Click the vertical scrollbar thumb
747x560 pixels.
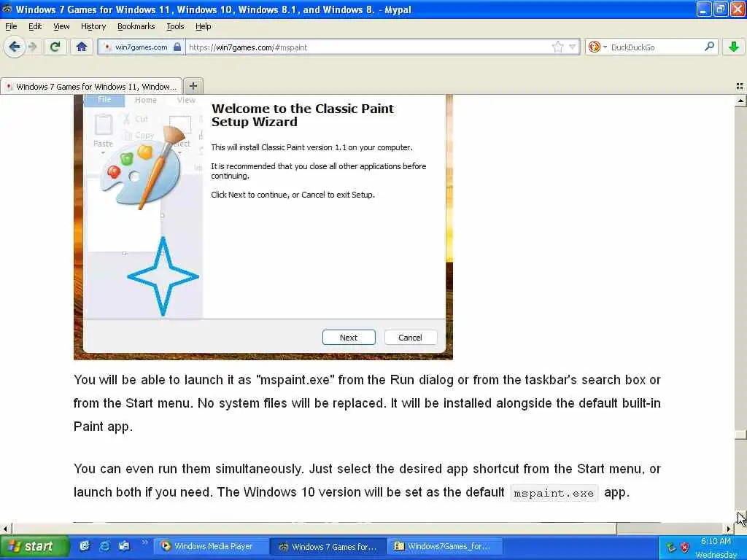740,435
